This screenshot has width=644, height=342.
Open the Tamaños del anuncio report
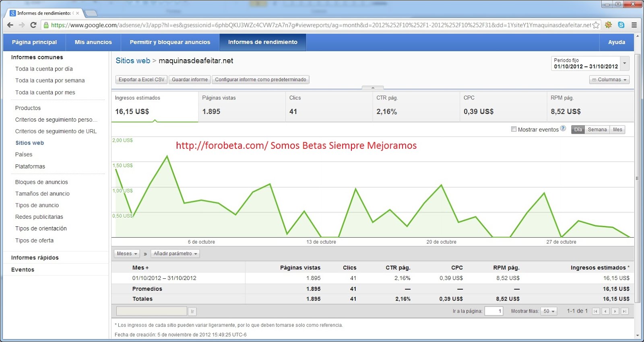42,194
